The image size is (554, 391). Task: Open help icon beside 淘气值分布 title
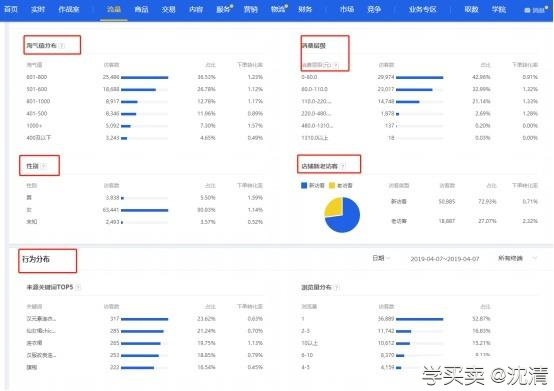point(62,46)
